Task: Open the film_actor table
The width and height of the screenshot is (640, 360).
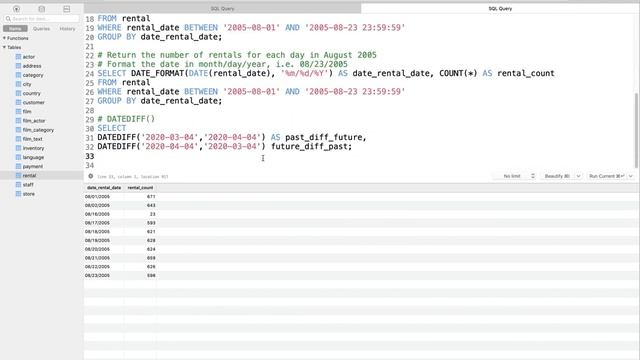Action: click(34, 121)
